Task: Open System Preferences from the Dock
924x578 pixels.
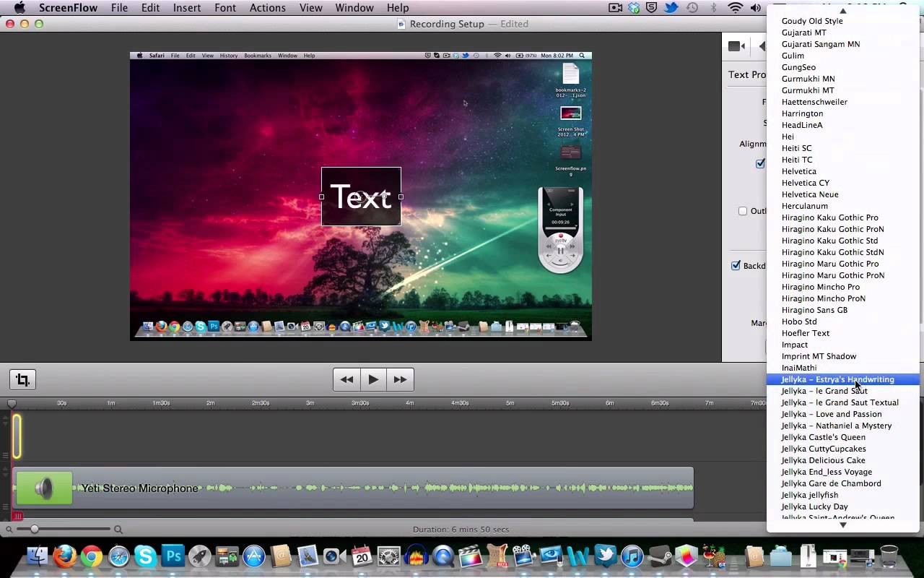Action: click(389, 556)
